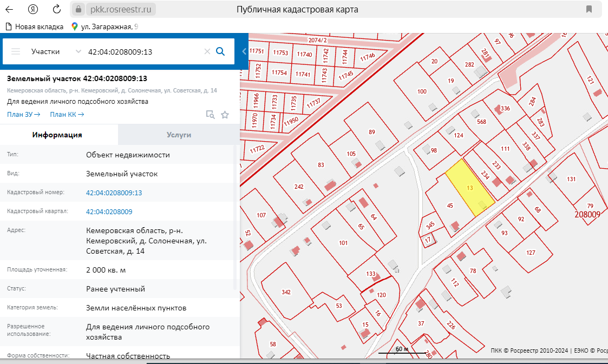Click parcel 568 on the map
The image size is (608, 364).
(481, 122)
